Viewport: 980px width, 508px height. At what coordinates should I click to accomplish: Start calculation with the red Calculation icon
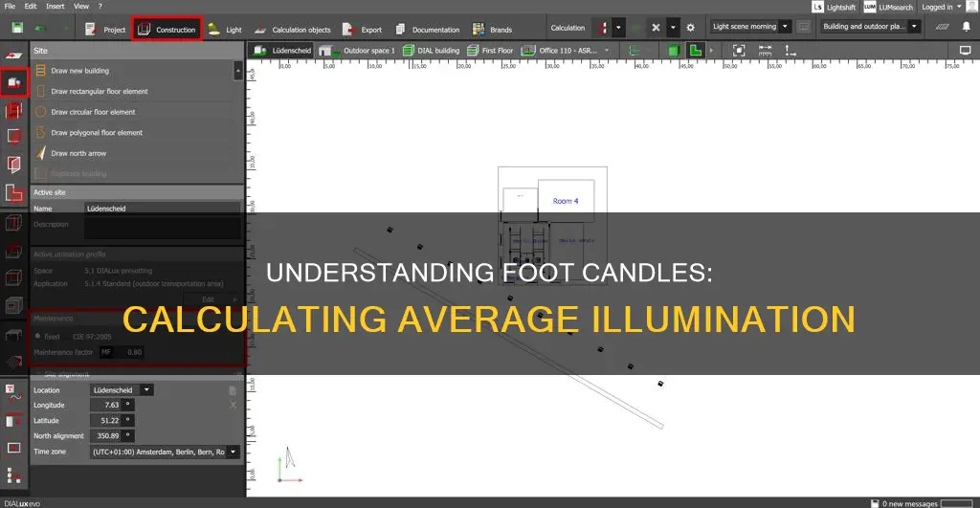(603, 28)
